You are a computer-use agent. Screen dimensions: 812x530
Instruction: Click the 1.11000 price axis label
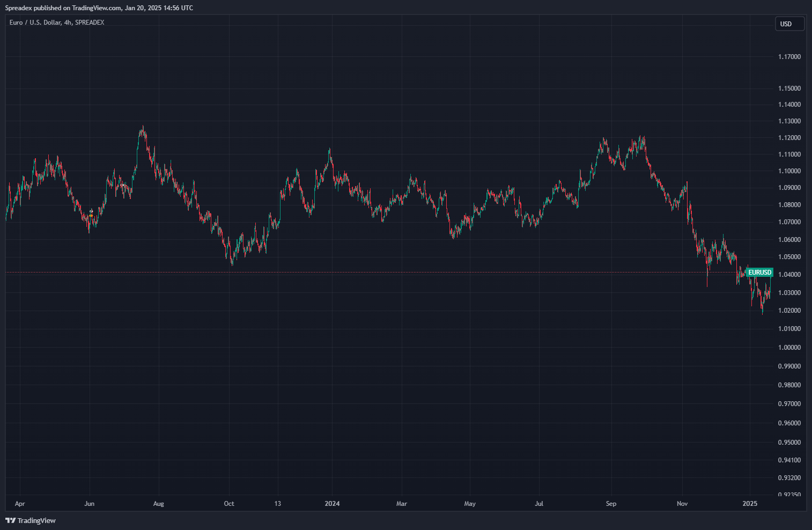789,154
